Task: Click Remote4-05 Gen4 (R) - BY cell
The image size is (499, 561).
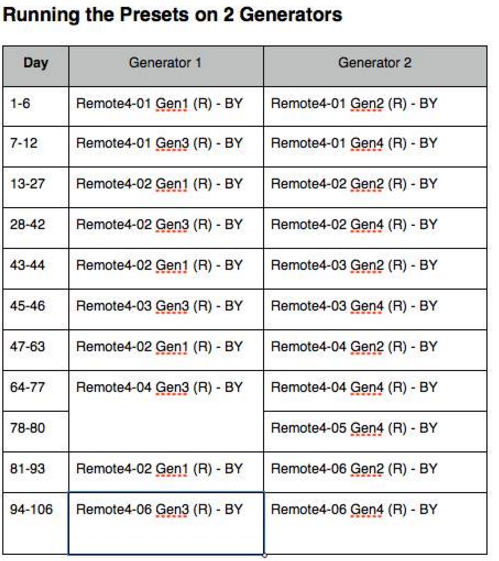Action: point(375,431)
